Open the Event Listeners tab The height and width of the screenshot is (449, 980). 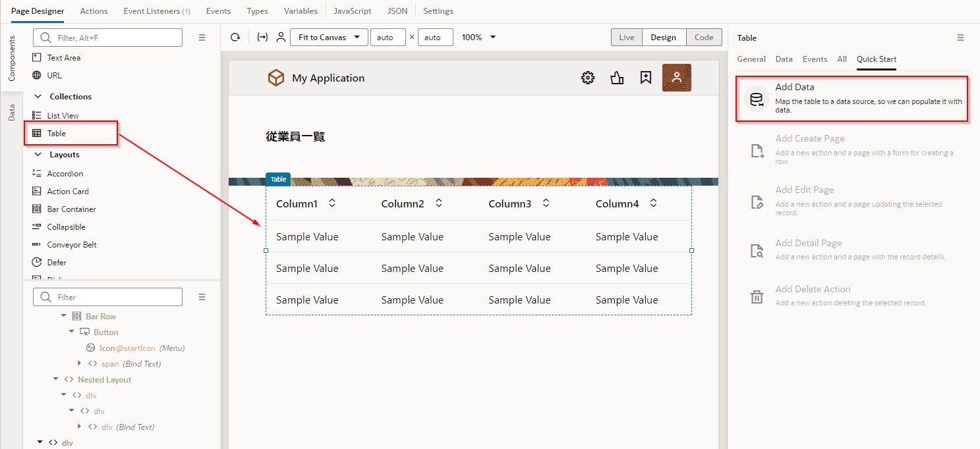(x=157, y=11)
